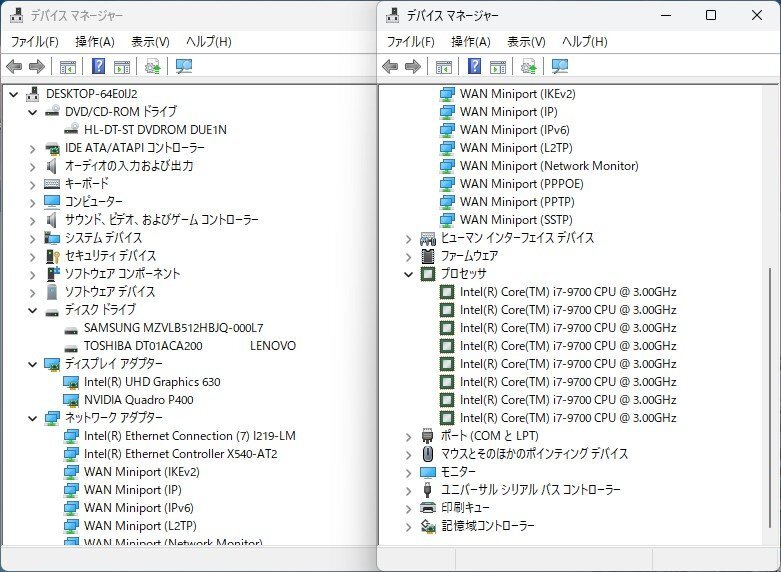781x572 pixels.
Task: Expand IDE ATA/ATAPI コントローラー node
Action: click(x=33, y=148)
